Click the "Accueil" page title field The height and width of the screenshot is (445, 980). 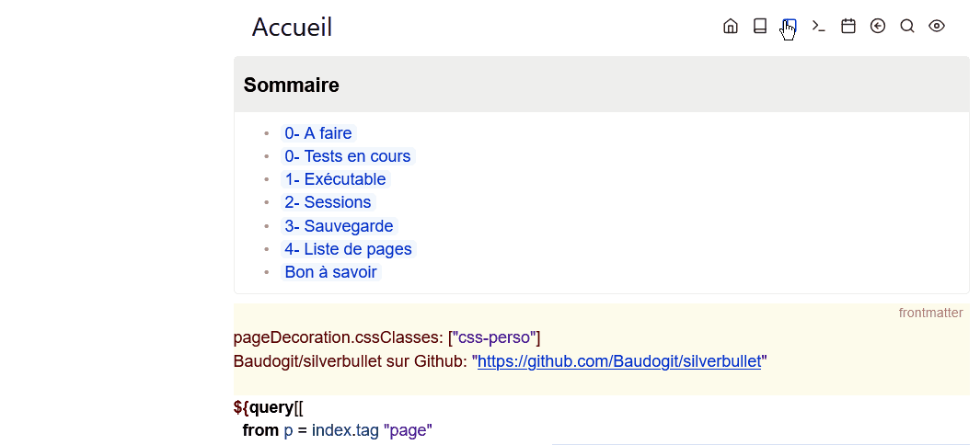[293, 28]
